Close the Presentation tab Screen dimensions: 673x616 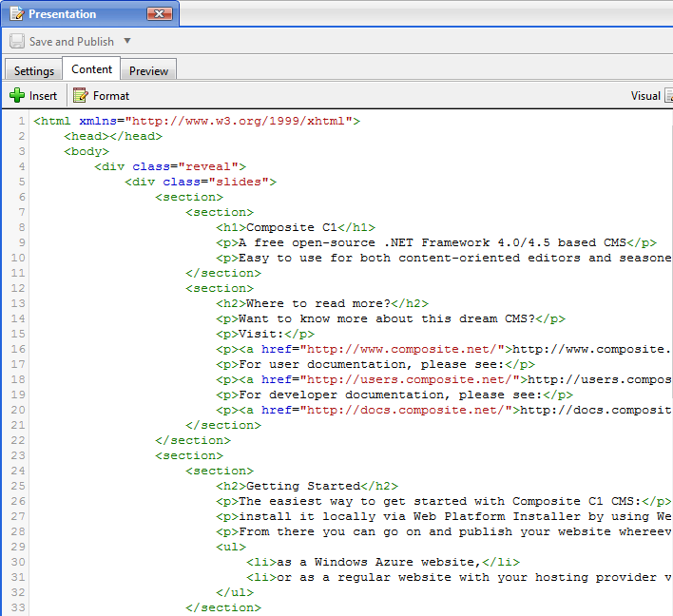pyautogui.click(x=161, y=14)
